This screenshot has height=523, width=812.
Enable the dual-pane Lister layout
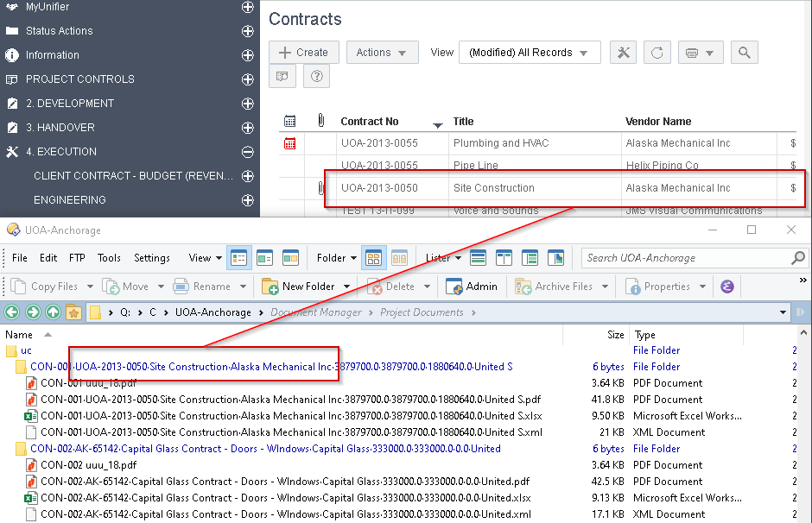click(x=503, y=257)
